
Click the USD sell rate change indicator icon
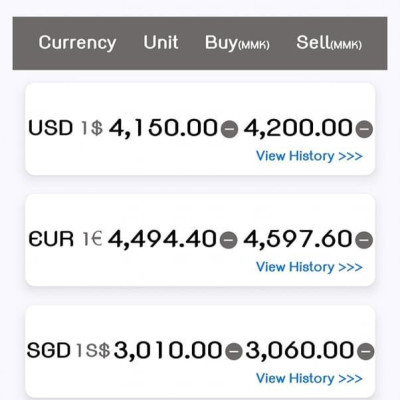point(364,129)
